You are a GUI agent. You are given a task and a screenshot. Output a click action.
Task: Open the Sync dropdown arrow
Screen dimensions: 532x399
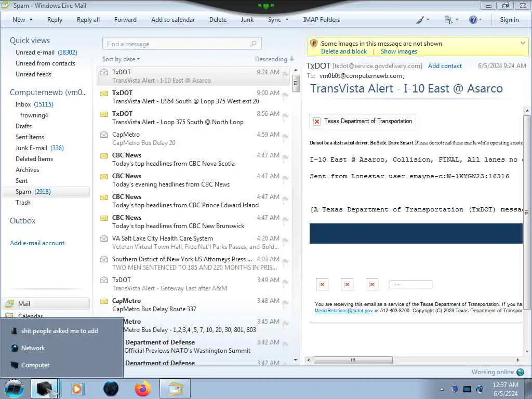coord(287,20)
